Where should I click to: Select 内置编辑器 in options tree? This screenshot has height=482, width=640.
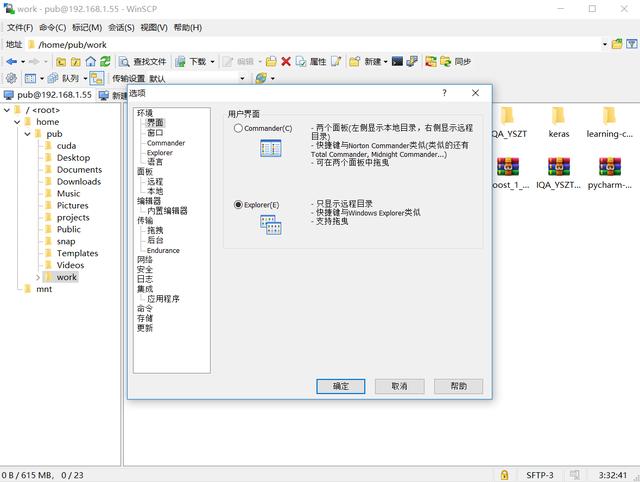(x=167, y=211)
